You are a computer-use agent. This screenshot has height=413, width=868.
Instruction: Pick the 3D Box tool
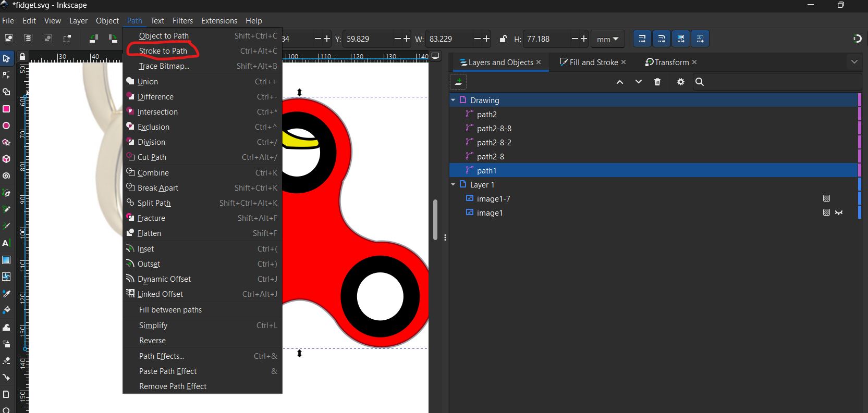point(6,159)
